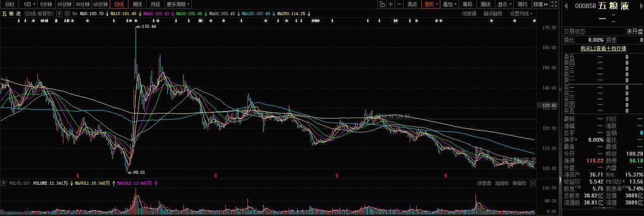The image size is (644, 216).
Task: Click the MA20 magenta arrow indicator
Action: pos(173,14)
